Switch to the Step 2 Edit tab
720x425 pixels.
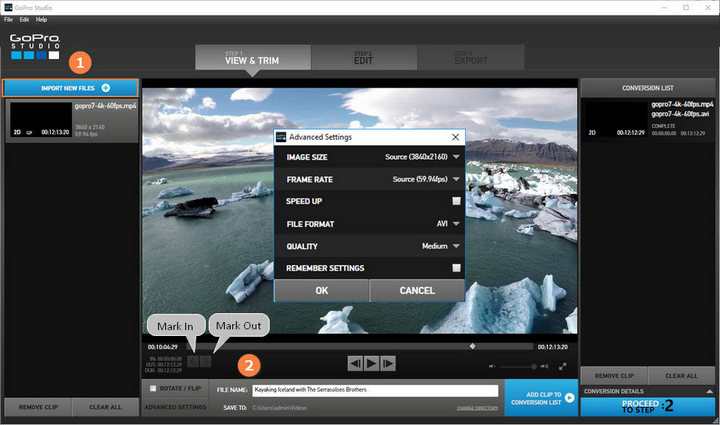363,58
